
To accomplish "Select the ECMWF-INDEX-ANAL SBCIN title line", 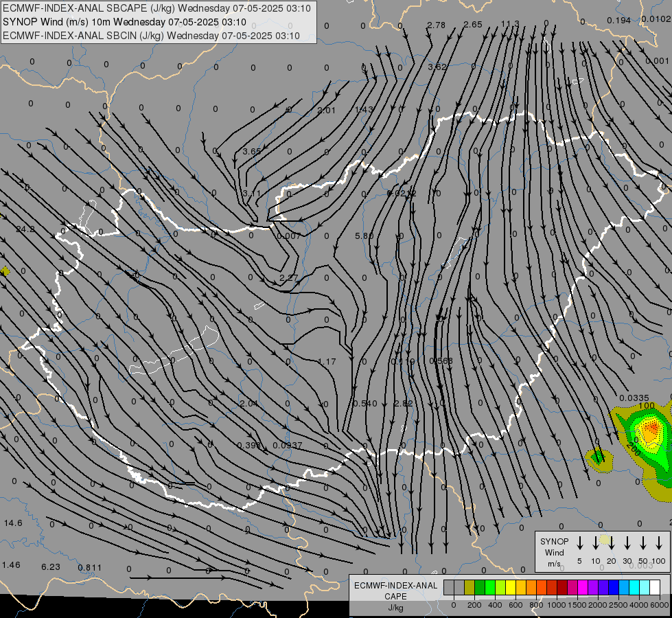I will 151,36.
